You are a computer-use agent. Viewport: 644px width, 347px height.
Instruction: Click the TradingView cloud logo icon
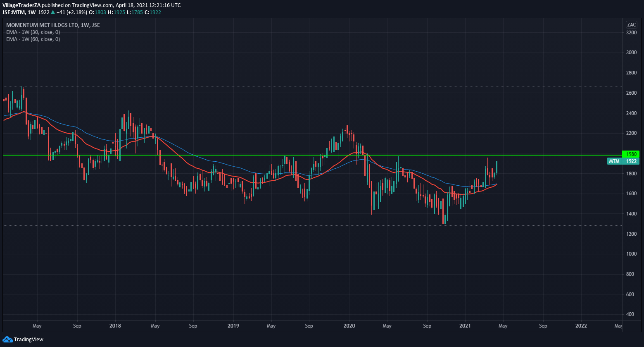click(x=7, y=340)
